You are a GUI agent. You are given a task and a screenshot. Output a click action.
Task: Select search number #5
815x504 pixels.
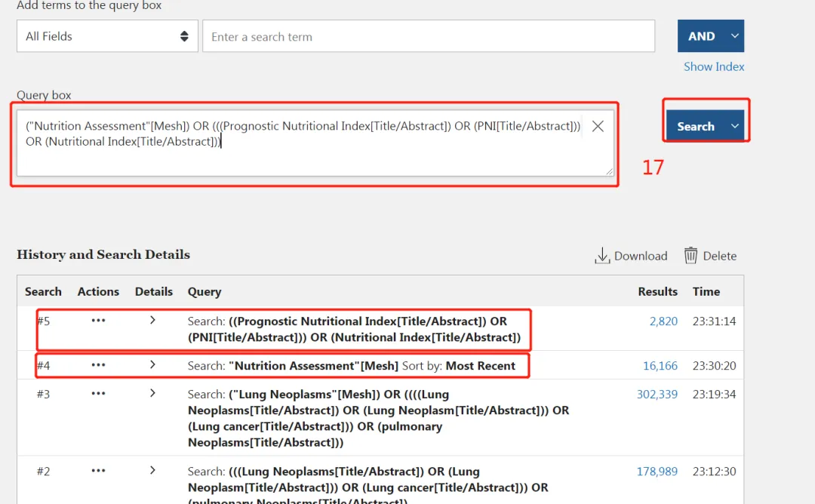(44, 321)
